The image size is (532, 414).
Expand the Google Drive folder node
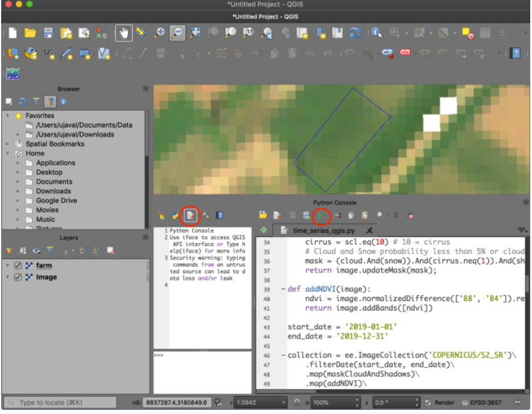pyautogui.click(x=18, y=201)
